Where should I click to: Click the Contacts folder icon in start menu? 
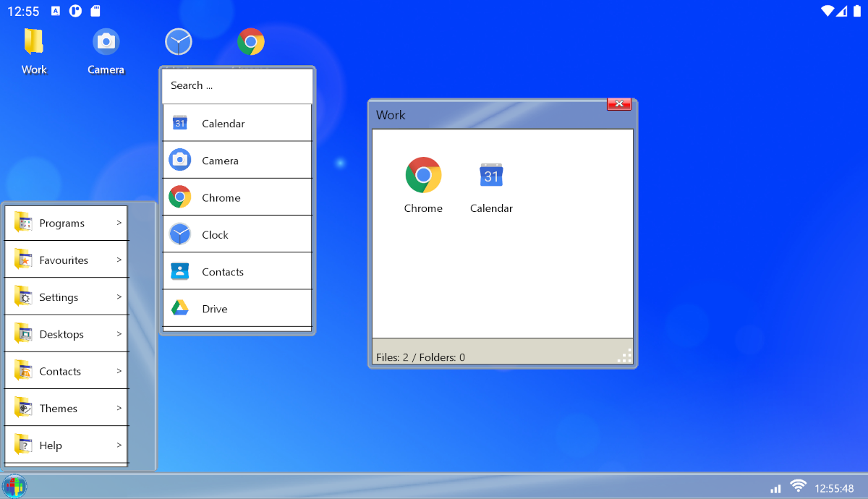[x=23, y=371]
